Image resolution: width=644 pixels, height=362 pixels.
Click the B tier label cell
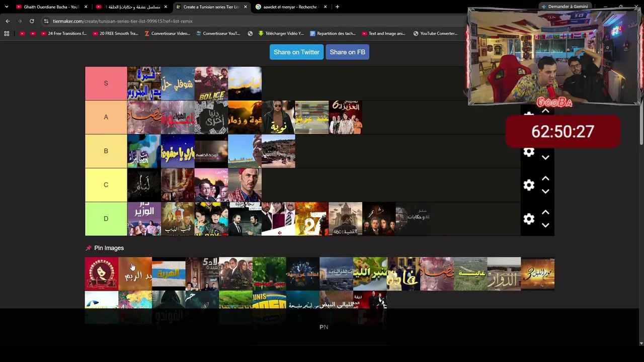point(106,151)
